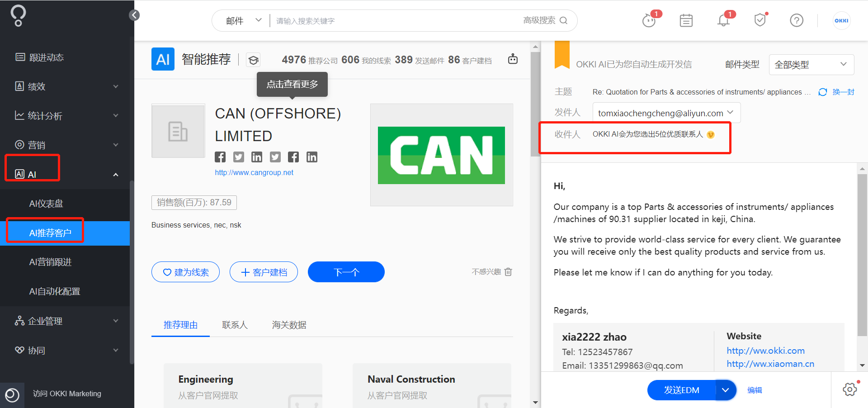The height and width of the screenshot is (408, 868).
Task: Click the help question mark icon
Action: click(797, 20)
